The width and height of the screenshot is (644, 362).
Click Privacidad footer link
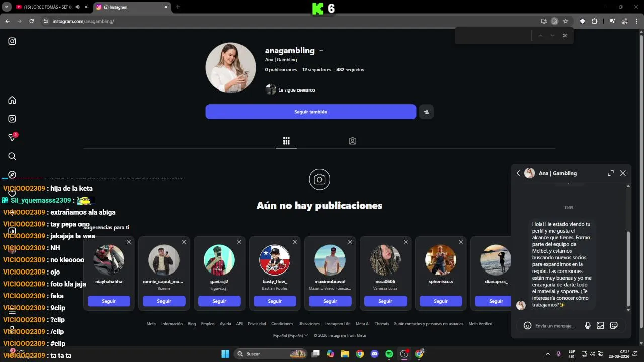point(257,324)
